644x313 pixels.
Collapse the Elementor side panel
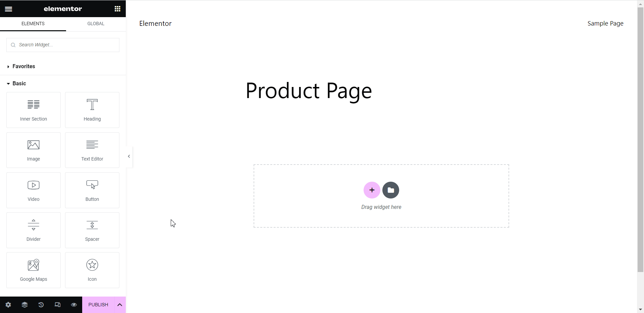tap(129, 156)
